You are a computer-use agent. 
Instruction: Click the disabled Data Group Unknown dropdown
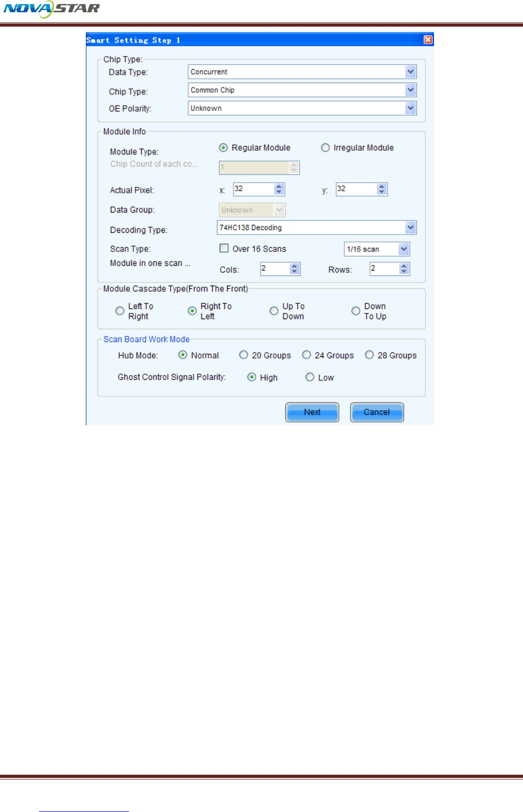pyautogui.click(x=252, y=210)
